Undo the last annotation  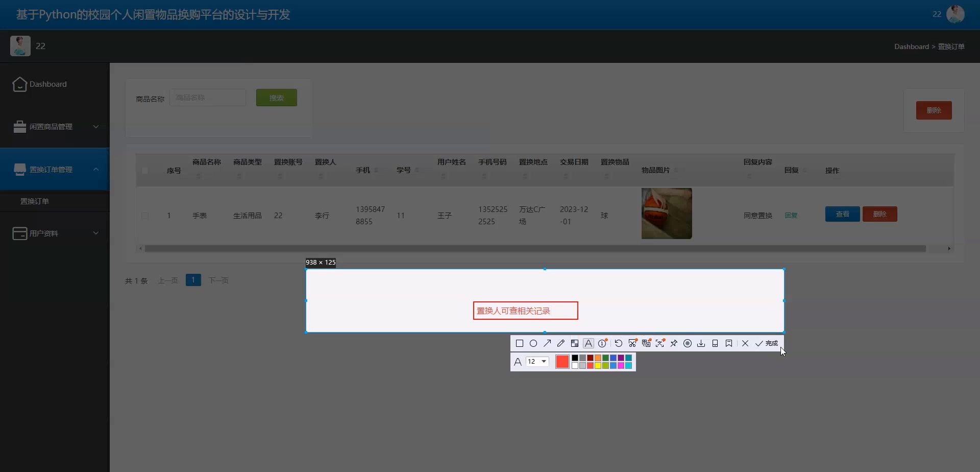[618, 343]
